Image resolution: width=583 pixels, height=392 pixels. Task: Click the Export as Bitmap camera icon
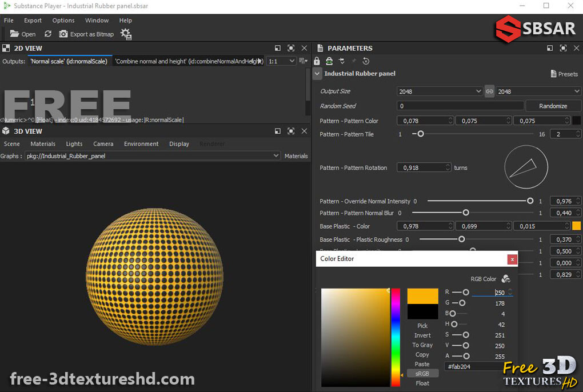pos(63,34)
